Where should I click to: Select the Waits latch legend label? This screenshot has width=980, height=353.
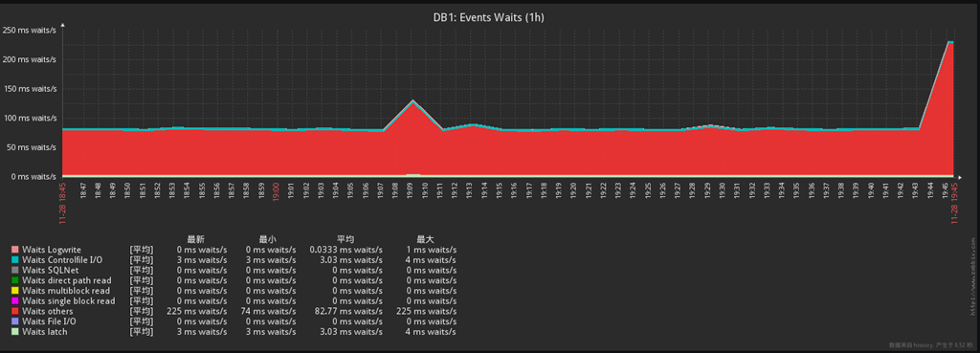point(44,332)
